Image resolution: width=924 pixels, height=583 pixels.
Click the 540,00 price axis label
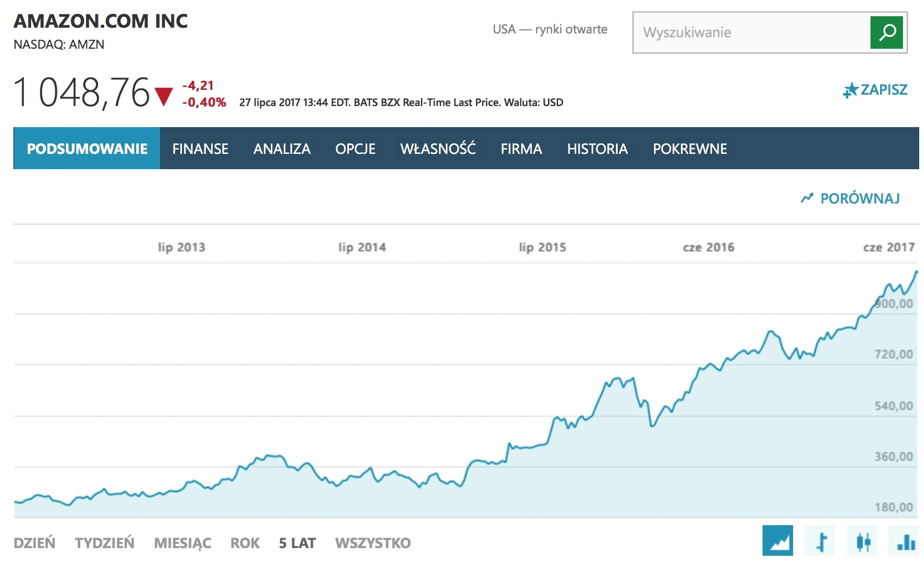(894, 406)
